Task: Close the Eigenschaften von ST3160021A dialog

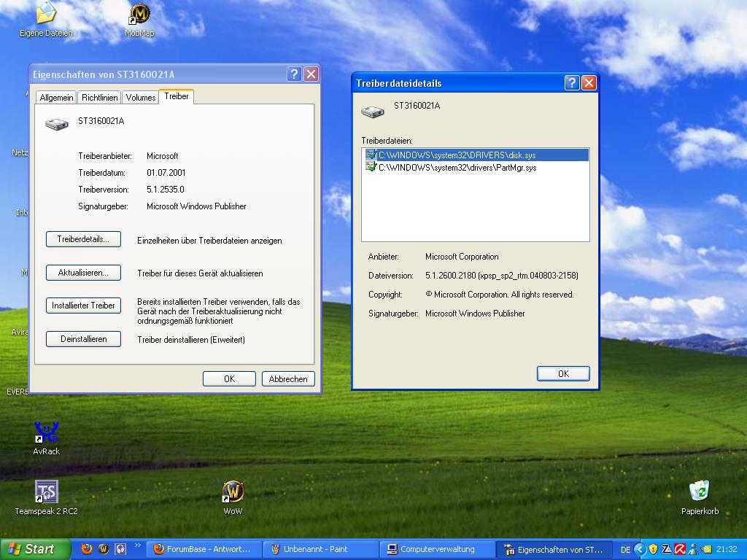Action: (x=311, y=74)
